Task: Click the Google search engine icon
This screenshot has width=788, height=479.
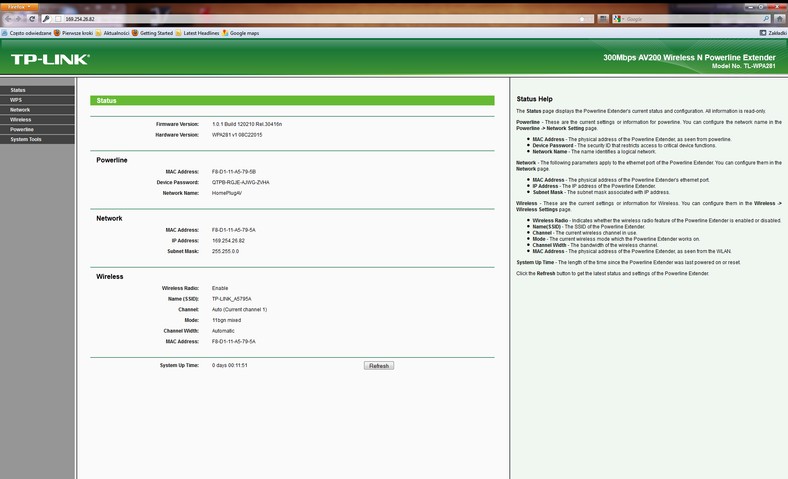Action: click(617, 19)
